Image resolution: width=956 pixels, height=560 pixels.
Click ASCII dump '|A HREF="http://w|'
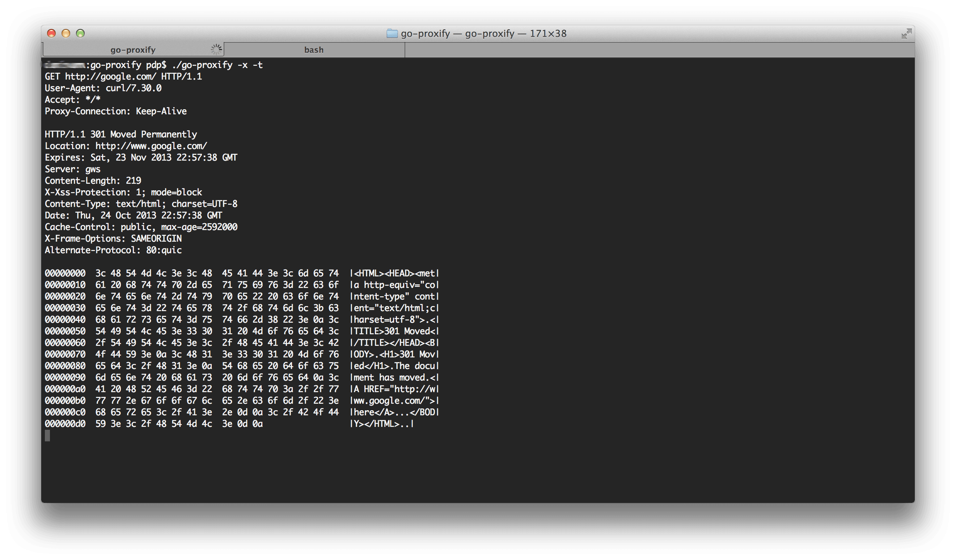394,389
